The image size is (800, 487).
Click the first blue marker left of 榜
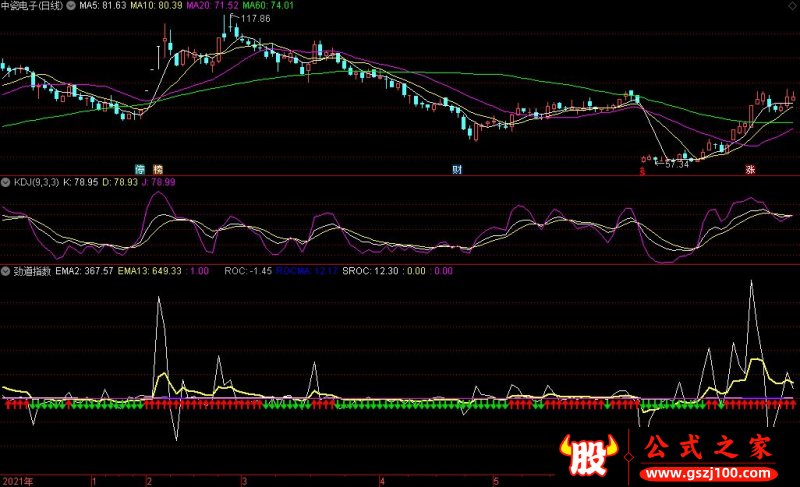pyautogui.click(x=141, y=169)
